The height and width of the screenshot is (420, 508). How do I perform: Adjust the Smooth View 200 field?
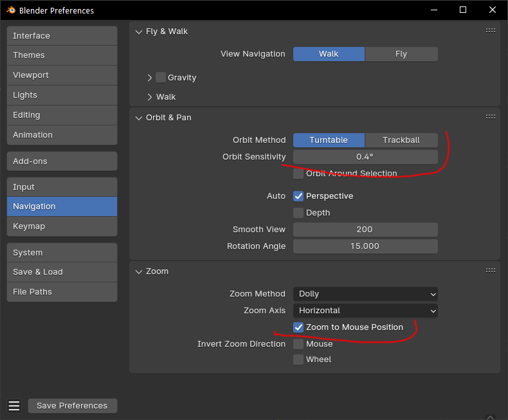pyautogui.click(x=365, y=230)
